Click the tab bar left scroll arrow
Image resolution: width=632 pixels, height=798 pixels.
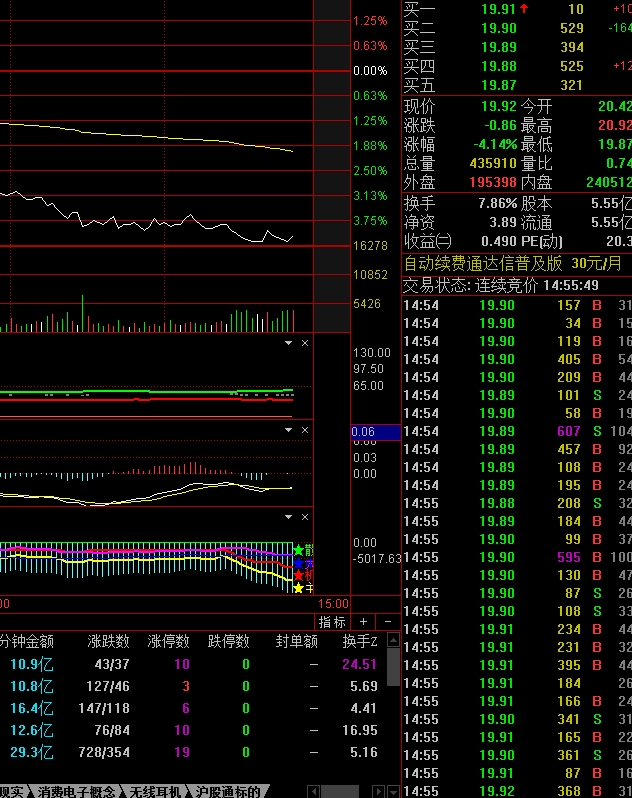314,792
